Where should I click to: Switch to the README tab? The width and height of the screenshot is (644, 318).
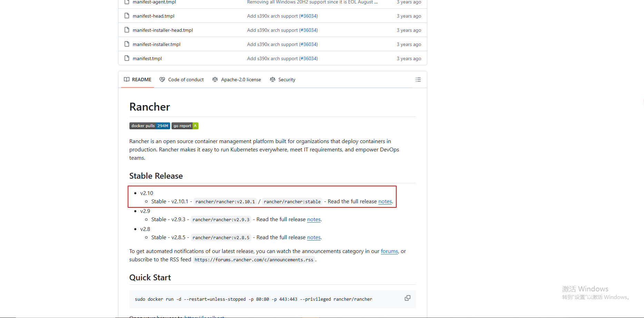point(138,79)
